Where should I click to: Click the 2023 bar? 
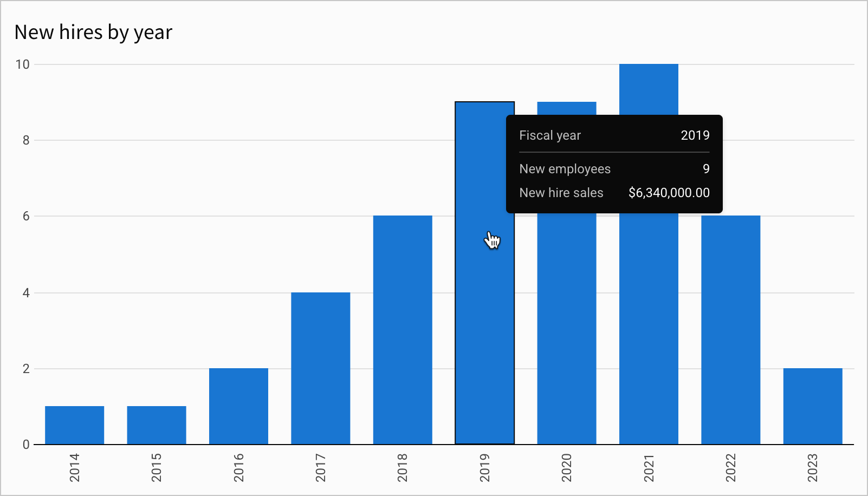(x=812, y=406)
